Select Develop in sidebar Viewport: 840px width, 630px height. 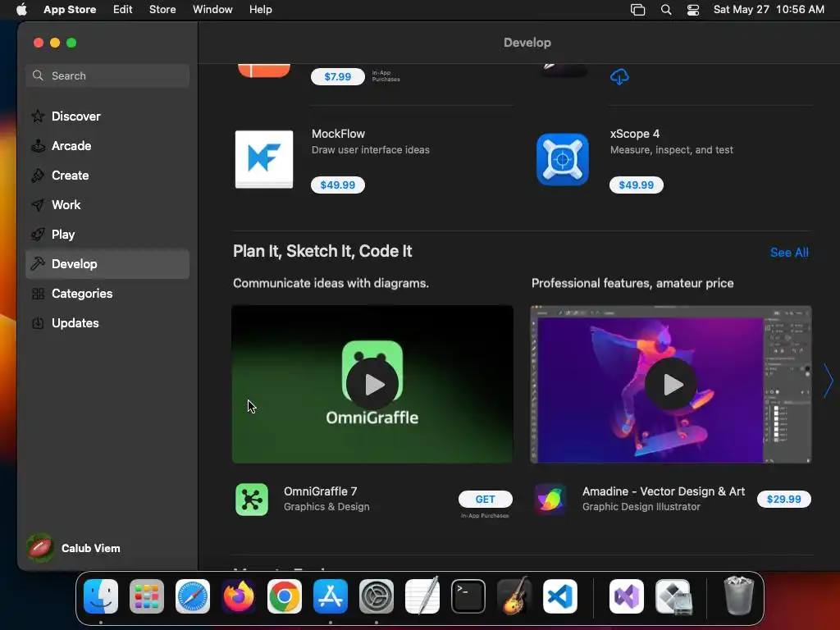[x=107, y=264]
